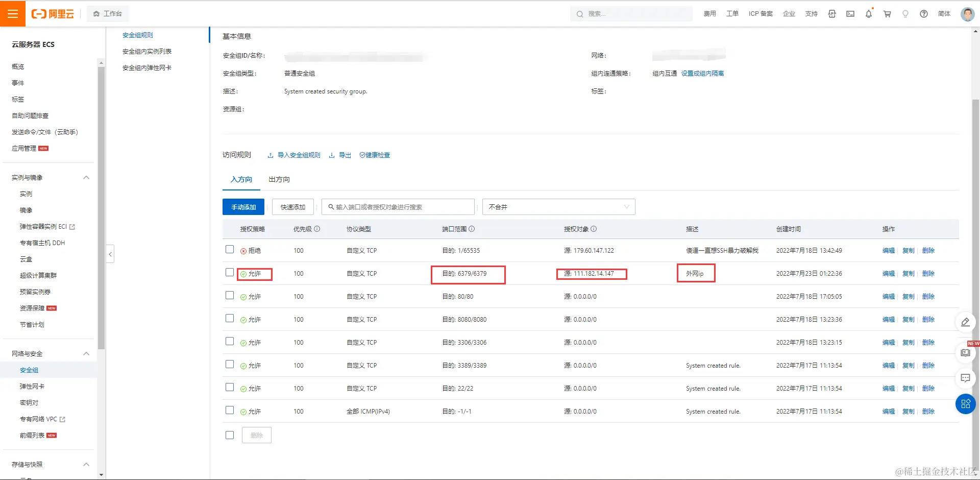Click 导入安全组规则 link
Image resolution: width=980 pixels, height=480 pixels.
295,155
